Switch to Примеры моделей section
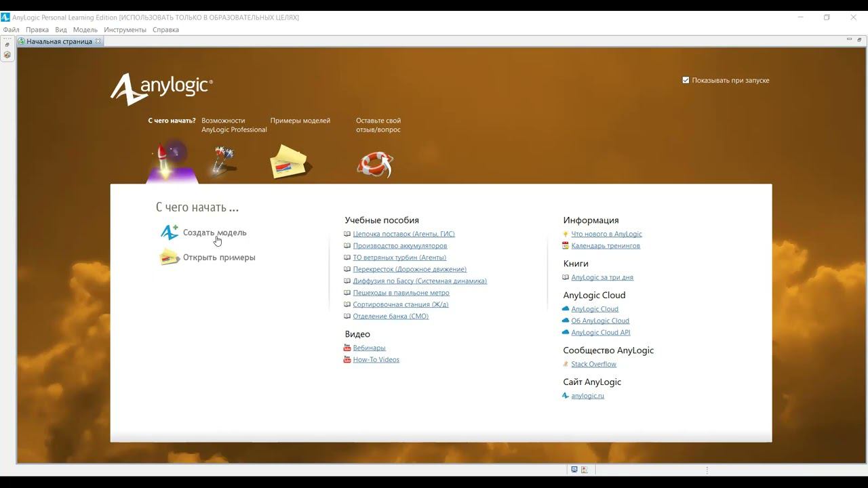This screenshot has width=868, height=488. pyautogui.click(x=300, y=121)
